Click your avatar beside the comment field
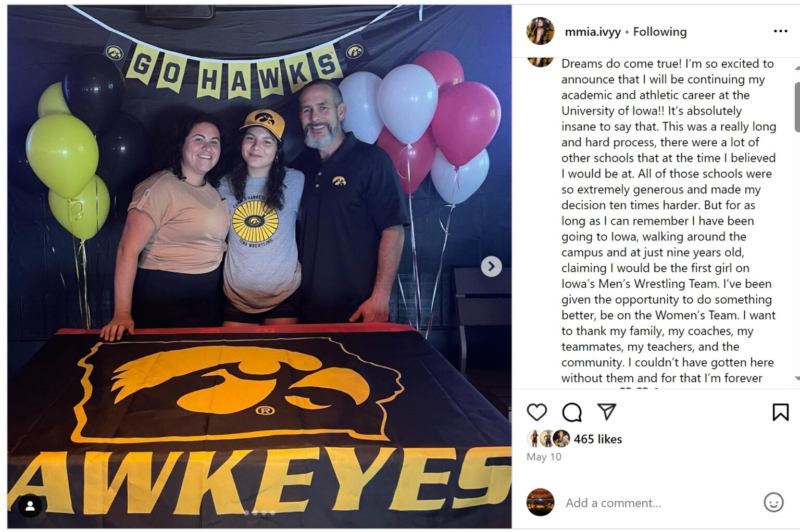800x532 pixels. point(540,502)
